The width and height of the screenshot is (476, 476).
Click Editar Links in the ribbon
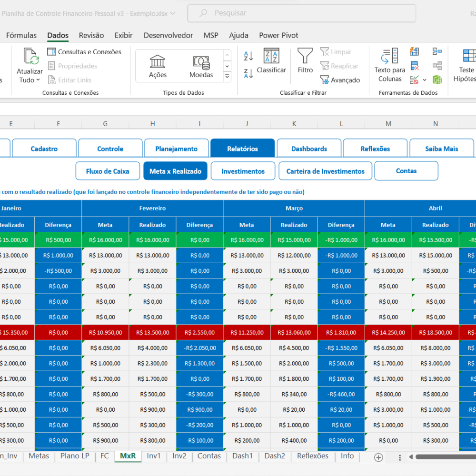click(x=70, y=80)
